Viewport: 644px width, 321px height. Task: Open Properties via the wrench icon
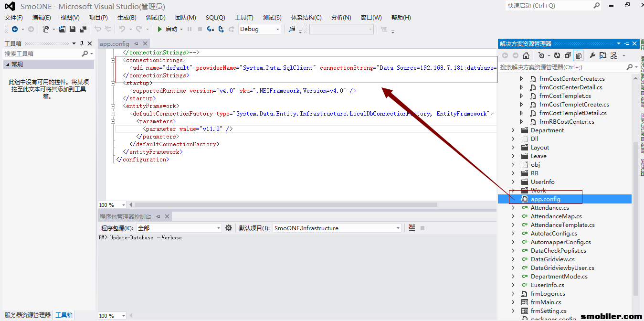tap(592, 55)
